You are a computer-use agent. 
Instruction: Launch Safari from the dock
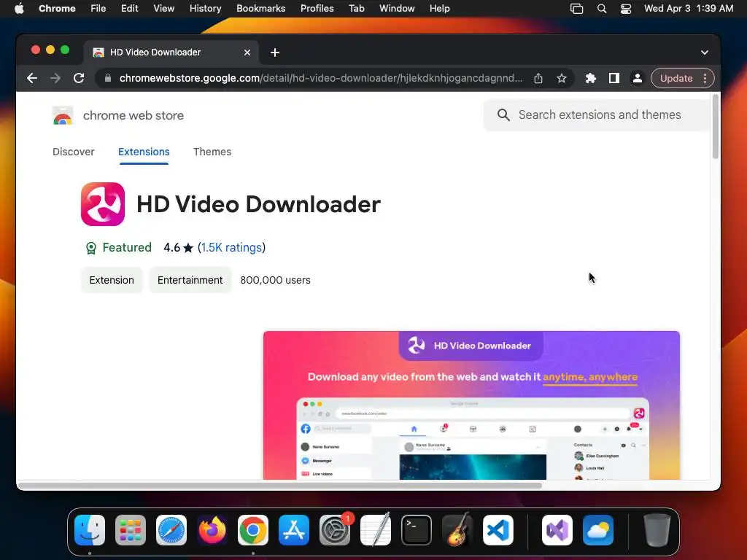pyautogui.click(x=171, y=530)
